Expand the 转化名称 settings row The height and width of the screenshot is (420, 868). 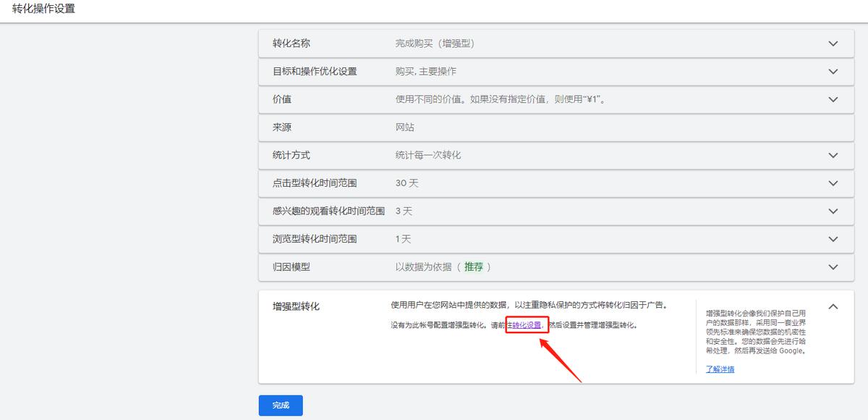[x=832, y=43]
